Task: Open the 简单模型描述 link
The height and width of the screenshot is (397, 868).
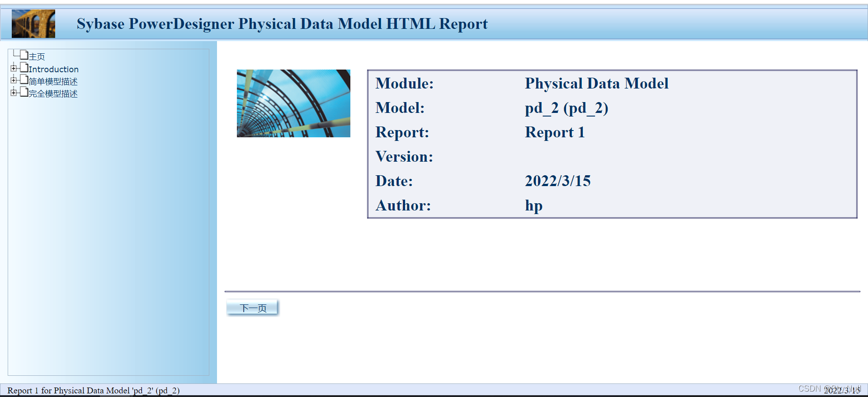Action: [53, 81]
